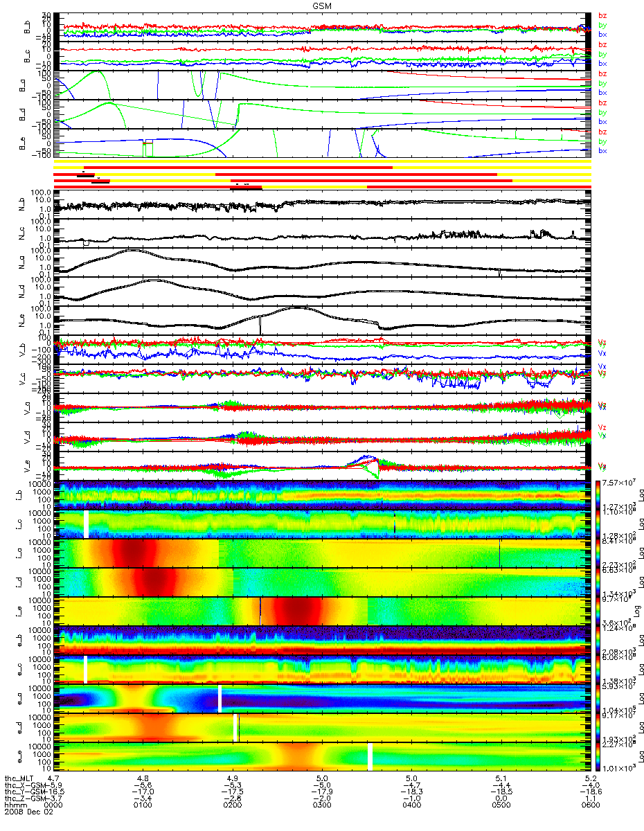
Task: Click the Y-GSM value -17.0
Action: 143,792
